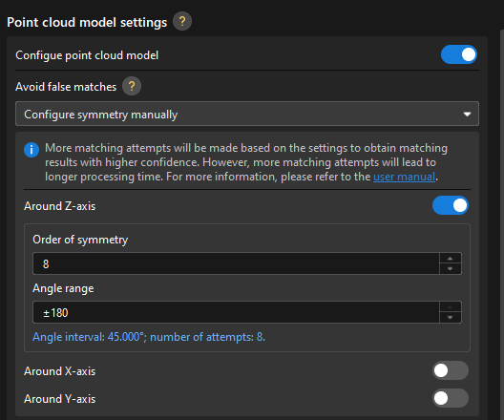
Task: Increase Order of symmetry with up arrow
Action: [450, 259]
